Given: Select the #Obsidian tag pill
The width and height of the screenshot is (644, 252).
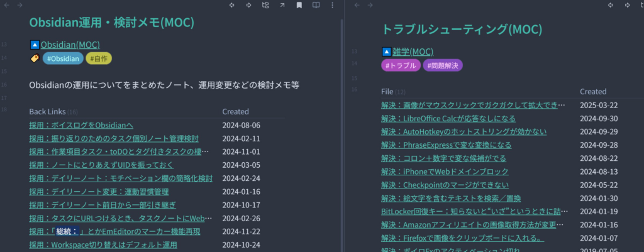Looking at the screenshot, I should point(62,58).
